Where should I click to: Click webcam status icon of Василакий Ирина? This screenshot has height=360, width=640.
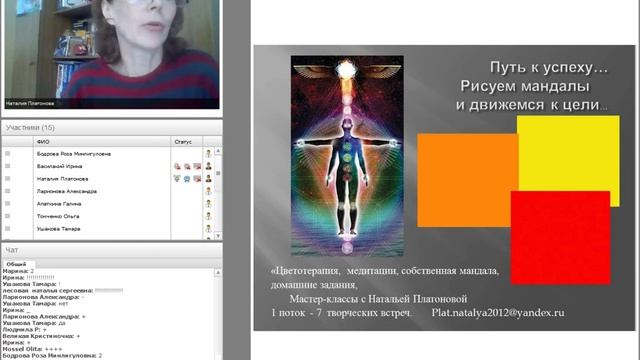tap(187, 166)
